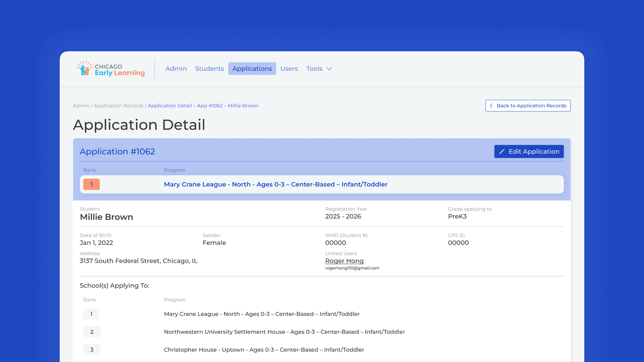This screenshot has height=362, width=644.
Task: Select the rank 2 badge in school list
Action: pos(92,332)
